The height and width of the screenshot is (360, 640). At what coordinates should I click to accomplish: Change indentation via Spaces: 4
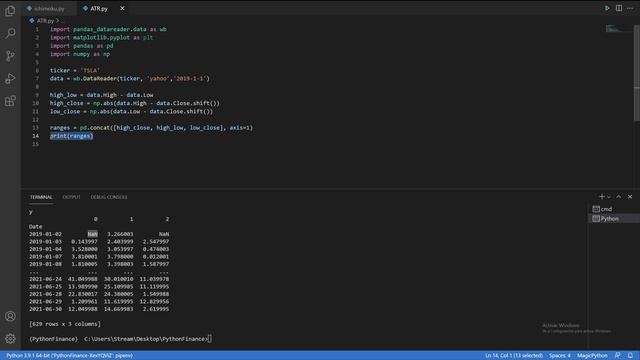click(x=560, y=356)
